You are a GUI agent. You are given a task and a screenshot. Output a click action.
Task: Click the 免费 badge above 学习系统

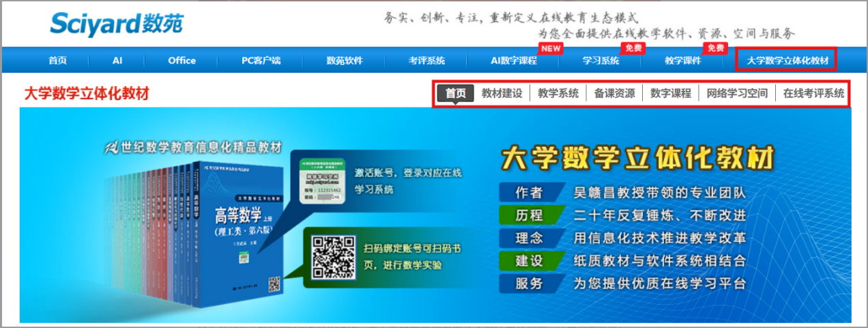pyautogui.click(x=632, y=48)
